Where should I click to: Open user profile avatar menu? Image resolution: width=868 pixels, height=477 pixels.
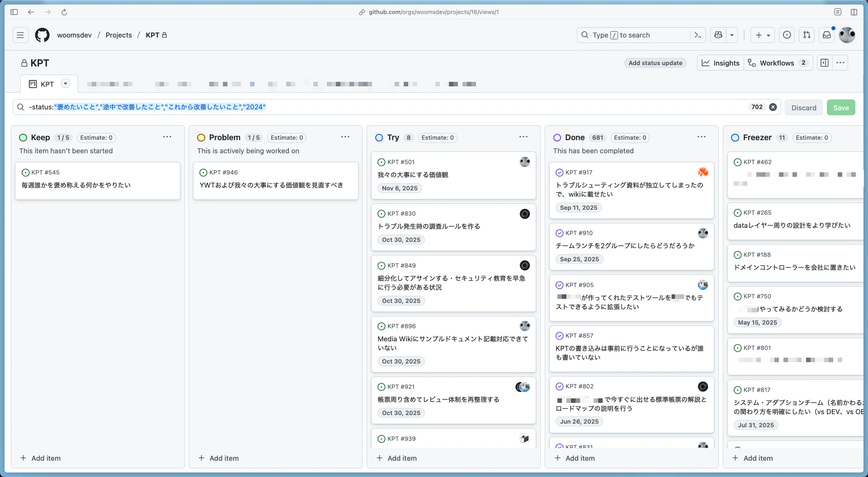pos(847,35)
